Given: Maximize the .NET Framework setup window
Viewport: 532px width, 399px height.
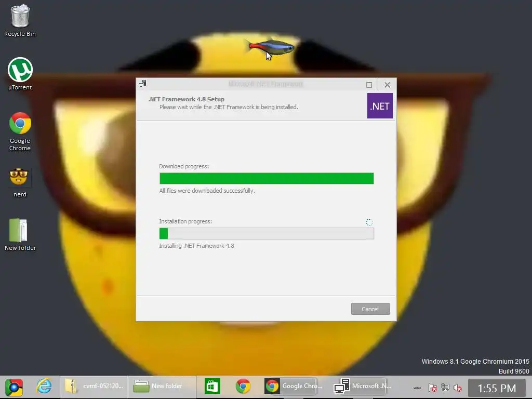Looking at the screenshot, I should point(369,85).
